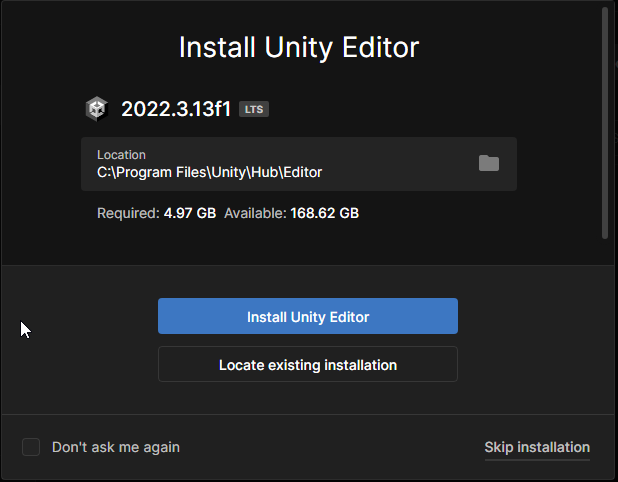This screenshot has width=618, height=482.
Task: Open the folder browser for install location
Action: pyautogui.click(x=489, y=163)
